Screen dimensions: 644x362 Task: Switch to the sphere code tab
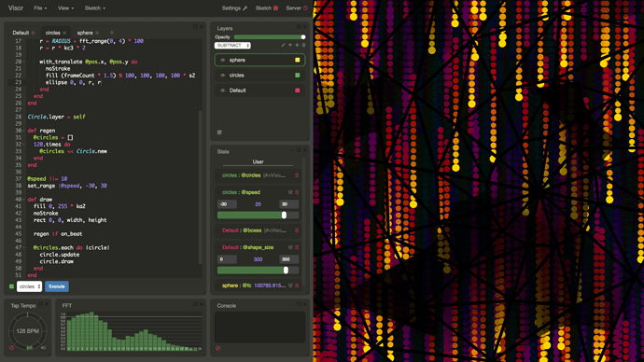click(x=85, y=33)
